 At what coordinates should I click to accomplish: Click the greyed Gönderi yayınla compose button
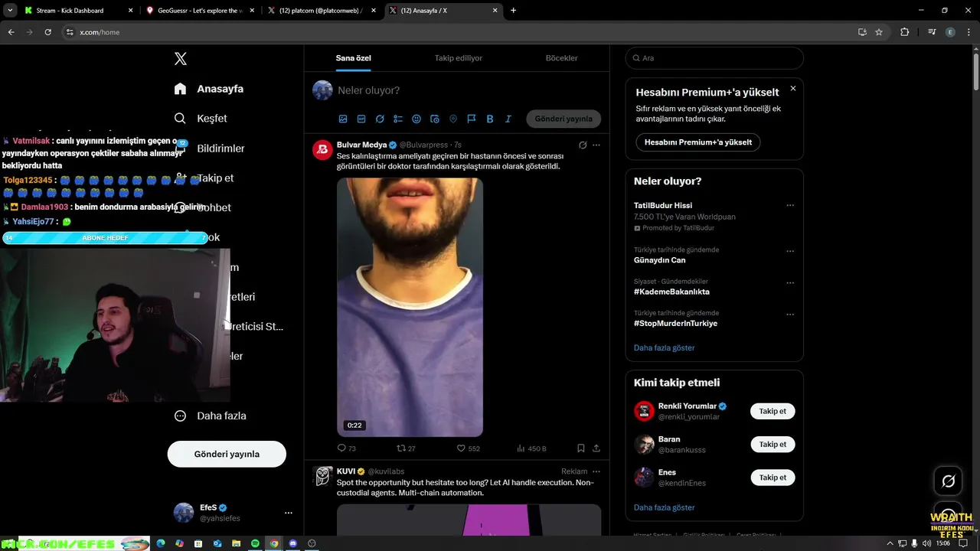tap(563, 119)
